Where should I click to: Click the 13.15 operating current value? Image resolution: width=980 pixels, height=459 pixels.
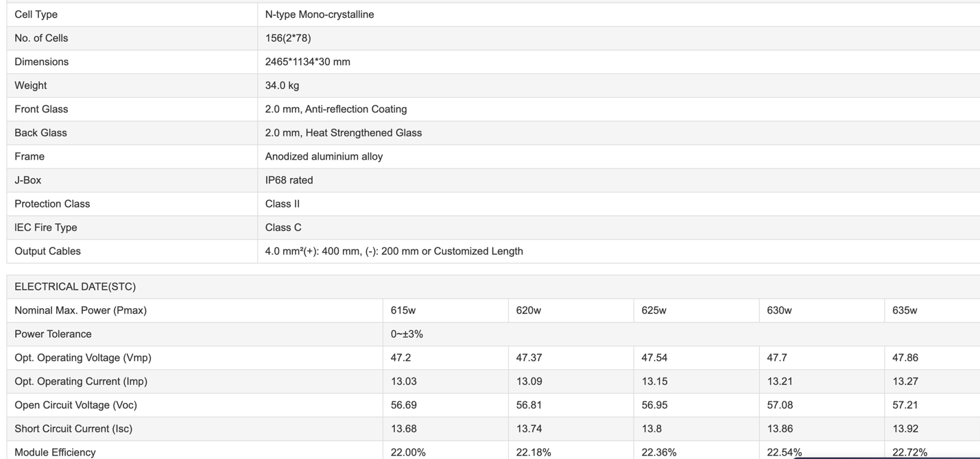[654, 382]
